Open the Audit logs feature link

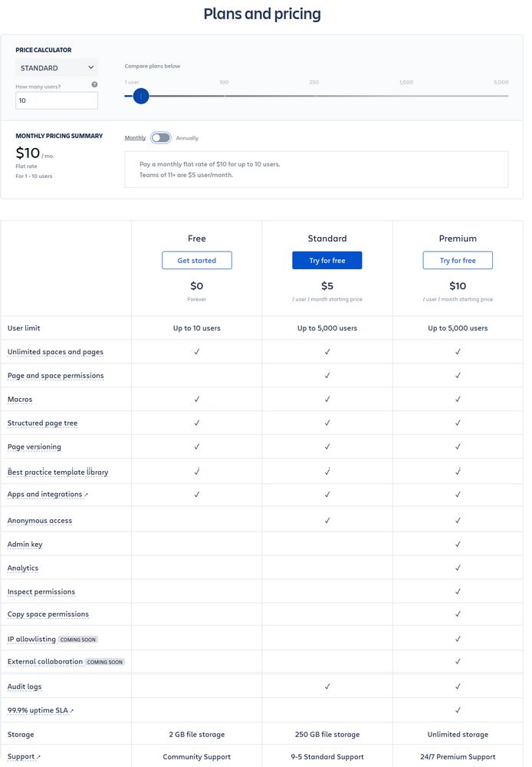point(25,686)
